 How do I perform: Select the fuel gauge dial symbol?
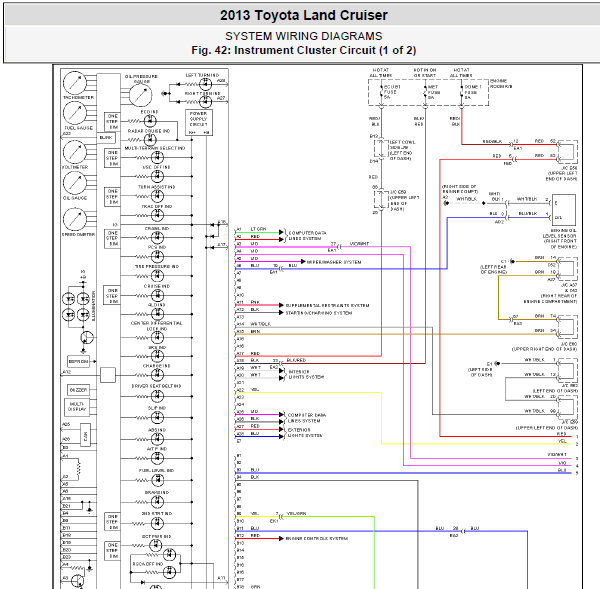(x=75, y=113)
